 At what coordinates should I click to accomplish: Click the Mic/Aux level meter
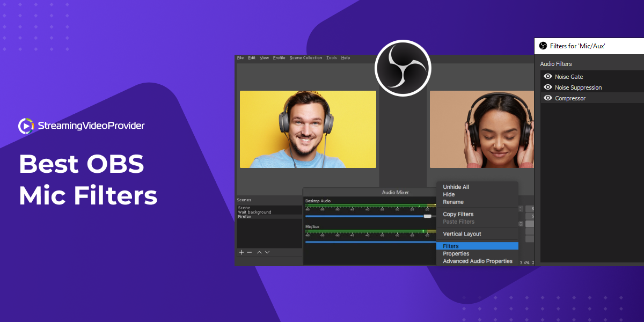tap(371, 231)
